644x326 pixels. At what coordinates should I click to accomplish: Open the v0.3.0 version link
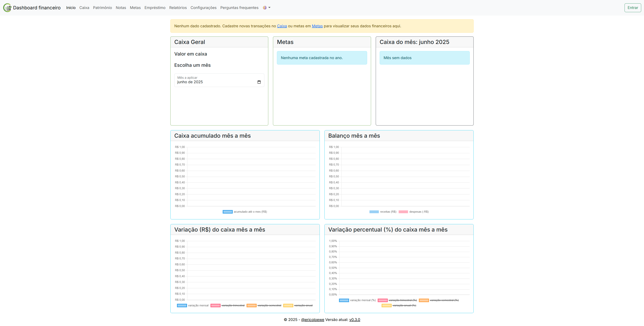[x=355, y=319]
